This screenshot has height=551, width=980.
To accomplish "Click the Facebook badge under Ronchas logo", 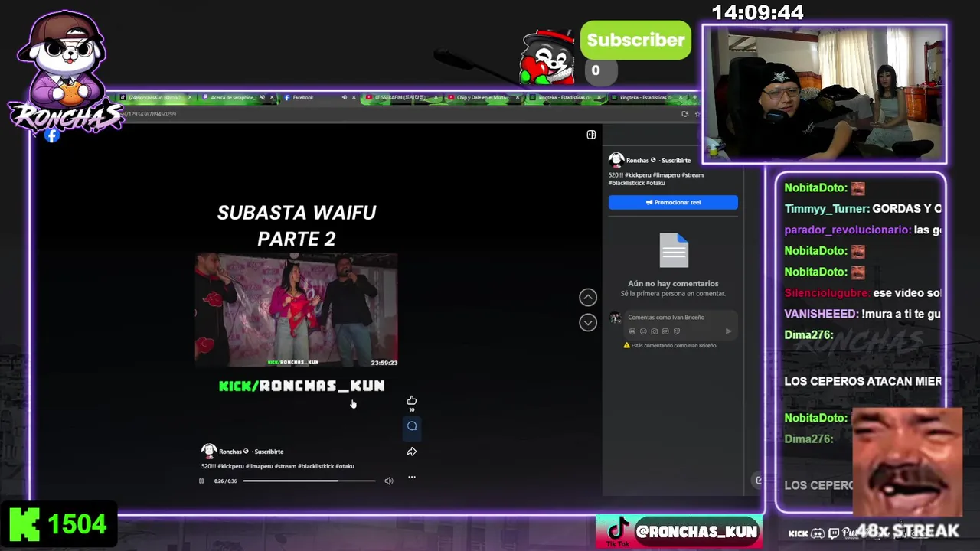I will [x=52, y=135].
